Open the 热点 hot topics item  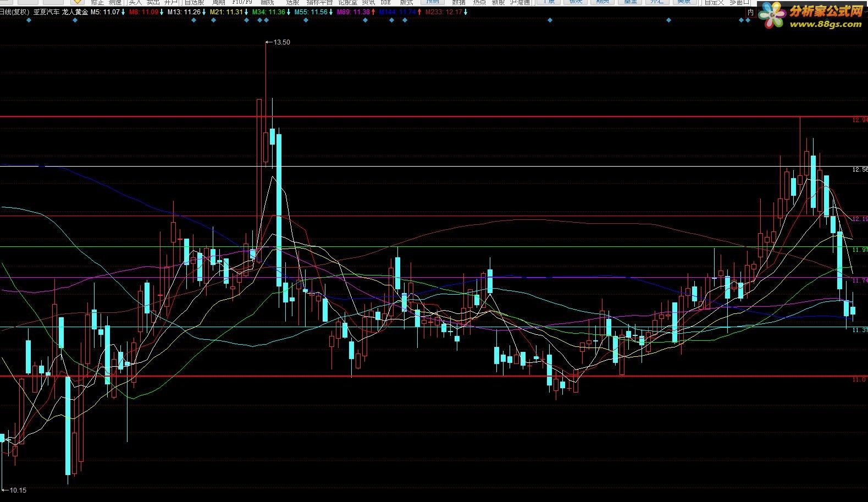(x=479, y=3)
